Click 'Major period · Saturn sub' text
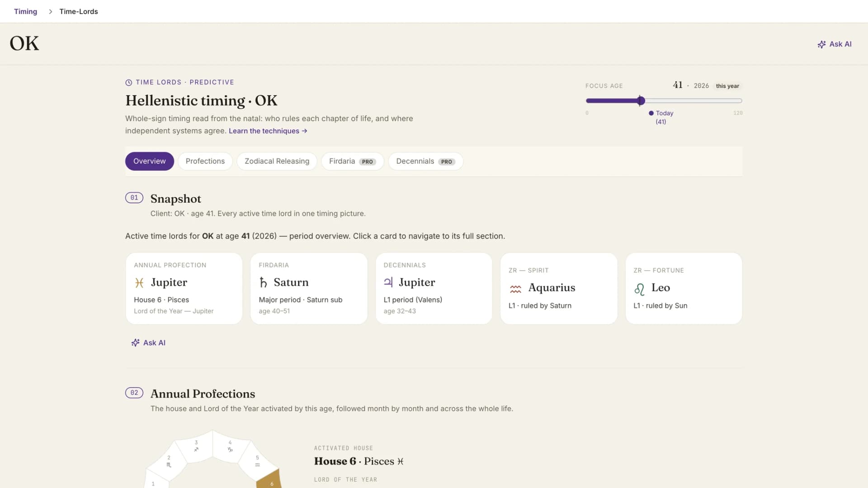The height and width of the screenshot is (488, 868). click(300, 300)
